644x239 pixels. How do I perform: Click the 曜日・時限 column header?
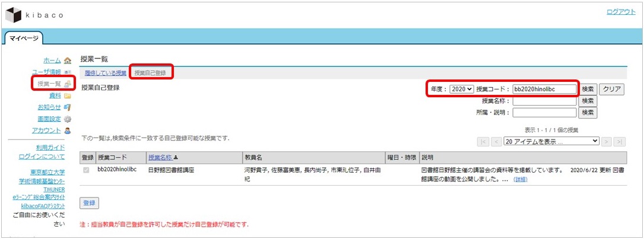[402, 157]
